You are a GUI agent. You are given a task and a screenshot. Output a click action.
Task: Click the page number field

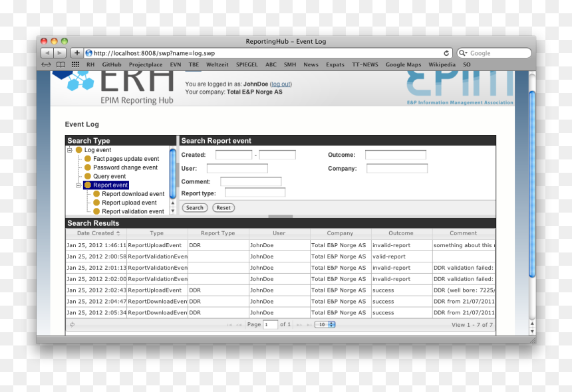tap(270, 325)
